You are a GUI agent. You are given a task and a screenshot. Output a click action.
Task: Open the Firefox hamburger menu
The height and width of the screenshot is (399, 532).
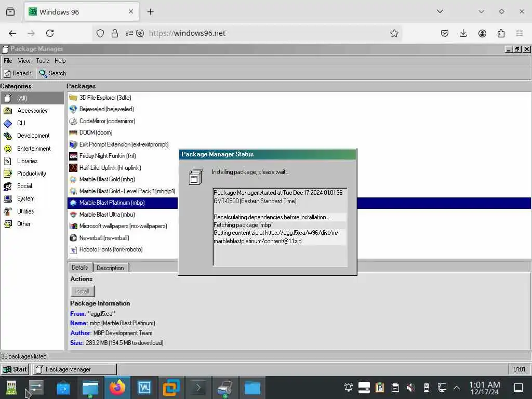(x=520, y=33)
